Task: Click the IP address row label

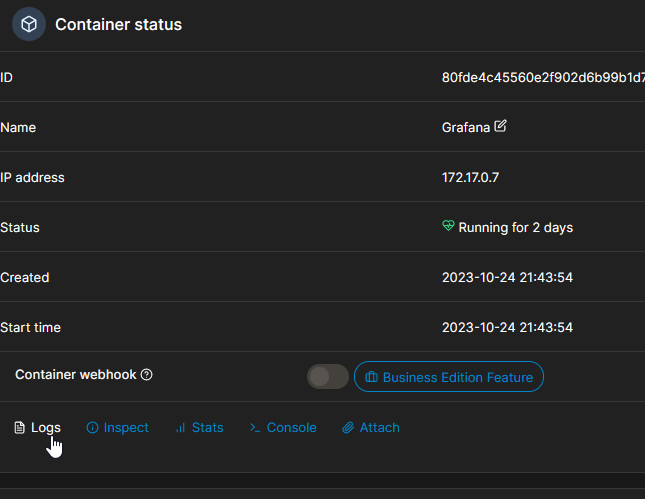Action: [x=32, y=177]
